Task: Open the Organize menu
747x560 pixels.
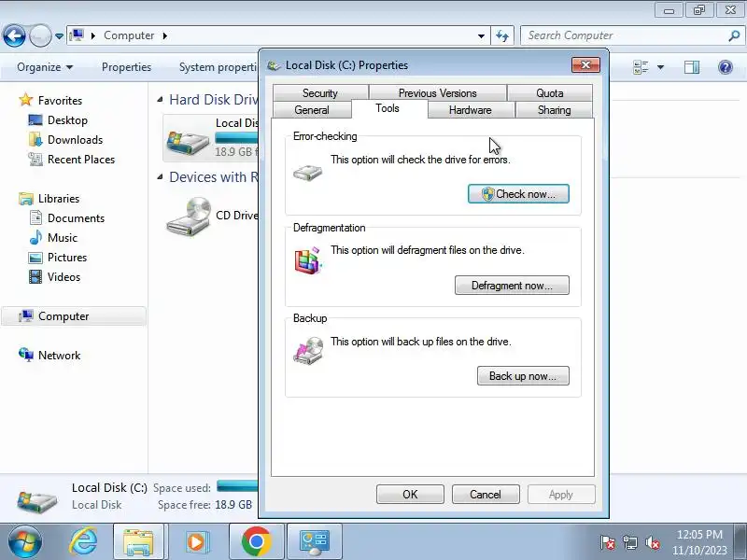Action: tap(45, 67)
